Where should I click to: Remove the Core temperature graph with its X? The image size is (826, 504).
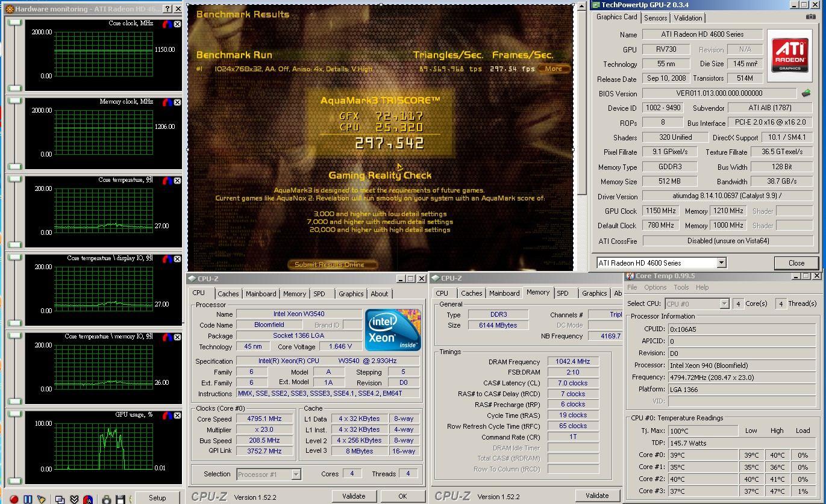pos(177,181)
